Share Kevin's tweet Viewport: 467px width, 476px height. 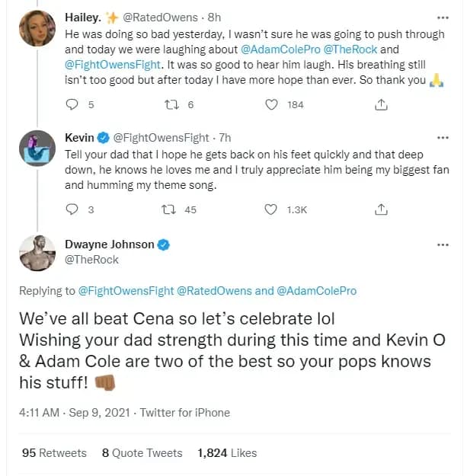(x=382, y=209)
